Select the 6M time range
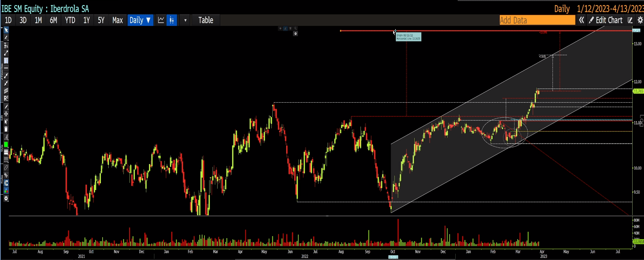 53,20
